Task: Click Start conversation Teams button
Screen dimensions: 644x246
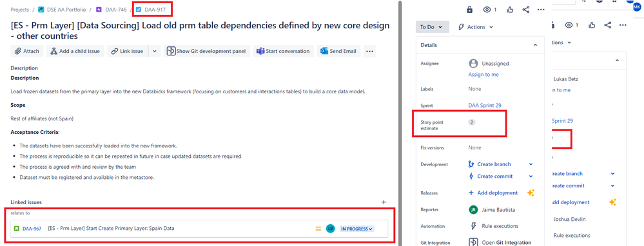Action: pyautogui.click(x=283, y=52)
